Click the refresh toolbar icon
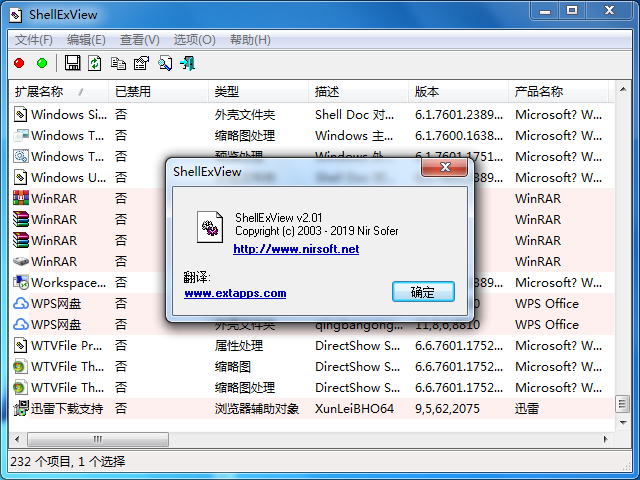The height and width of the screenshot is (480, 640). coord(95,63)
